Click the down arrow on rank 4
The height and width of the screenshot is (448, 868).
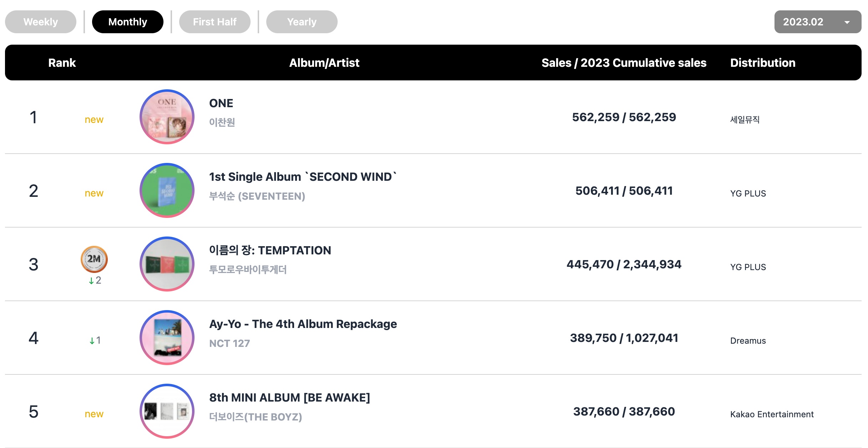(92, 341)
